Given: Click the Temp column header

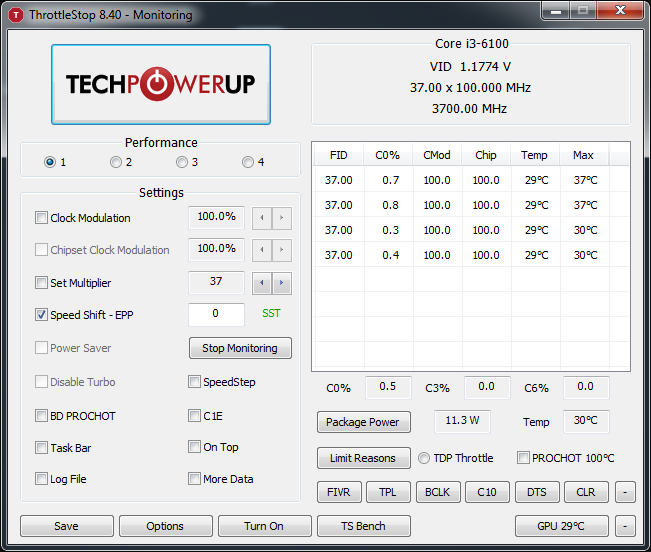Looking at the screenshot, I should tap(535, 155).
